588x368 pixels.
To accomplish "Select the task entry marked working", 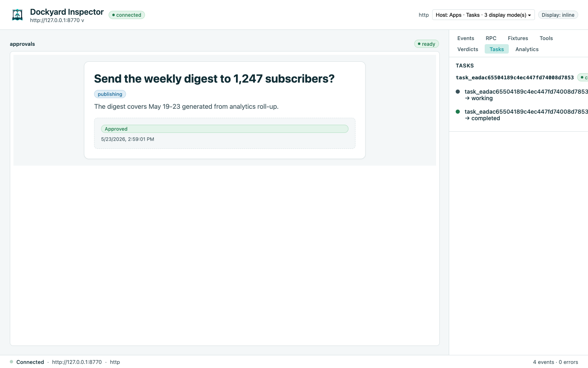I will (522, 95).
